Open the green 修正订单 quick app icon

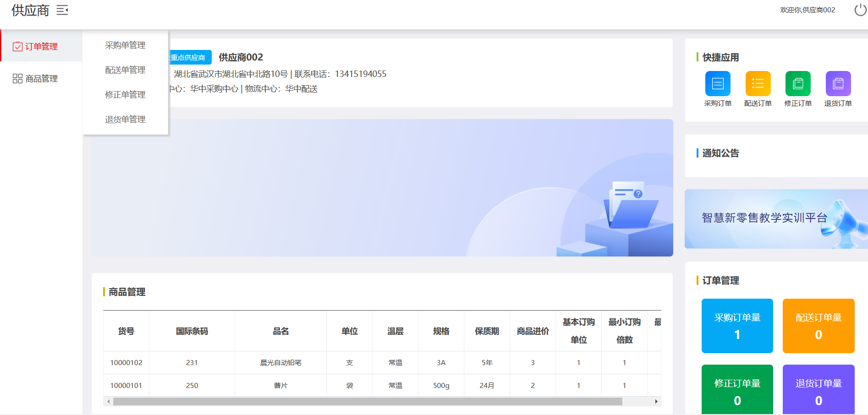(798, 83)
